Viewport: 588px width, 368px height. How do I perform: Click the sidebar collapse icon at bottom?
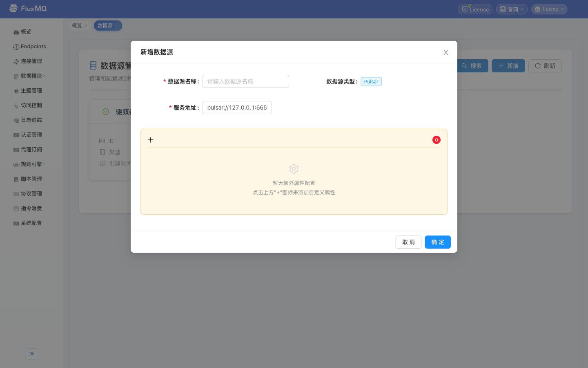pyautogui.click(x=31, y=354)
